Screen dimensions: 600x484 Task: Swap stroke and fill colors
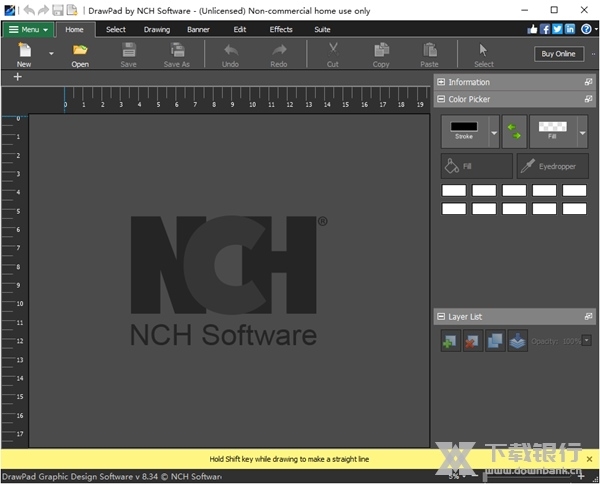point(514,132)
